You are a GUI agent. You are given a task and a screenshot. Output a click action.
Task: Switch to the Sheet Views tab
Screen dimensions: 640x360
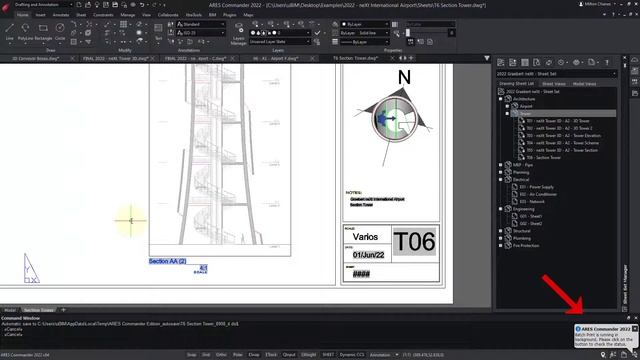coord(554,84)
